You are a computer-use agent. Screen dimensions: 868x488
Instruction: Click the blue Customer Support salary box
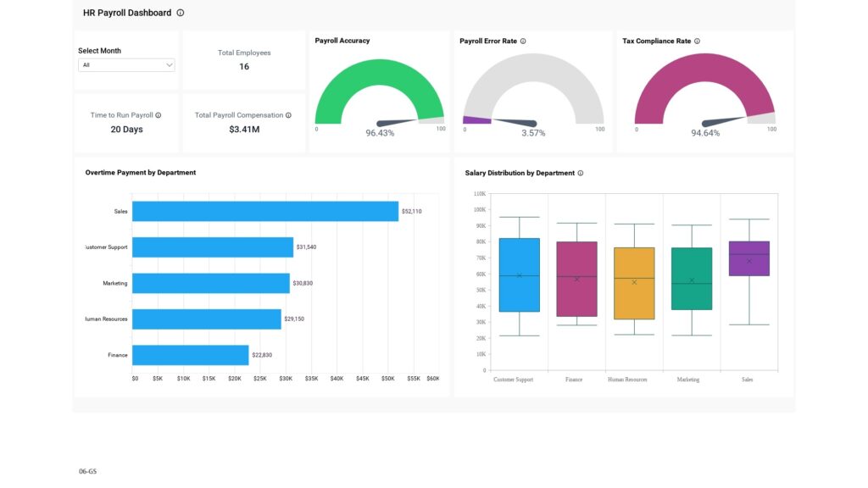click(x=520, y=274)
